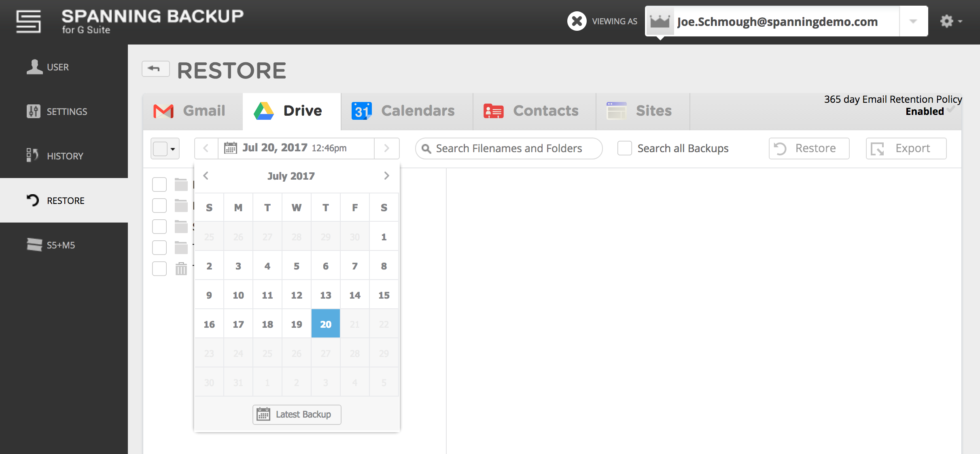Check the fourth folder row checkbox
The image size is (980, 454).
point(159,248)
